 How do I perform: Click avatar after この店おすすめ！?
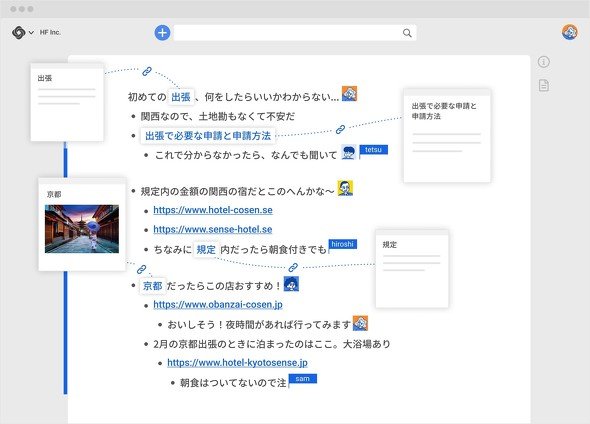291,284
